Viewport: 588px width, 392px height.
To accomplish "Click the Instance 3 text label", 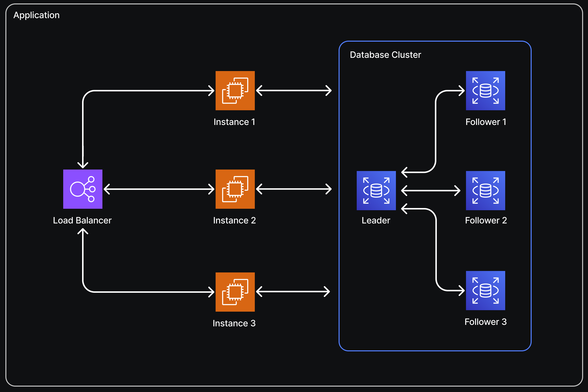I will point(234,323).
